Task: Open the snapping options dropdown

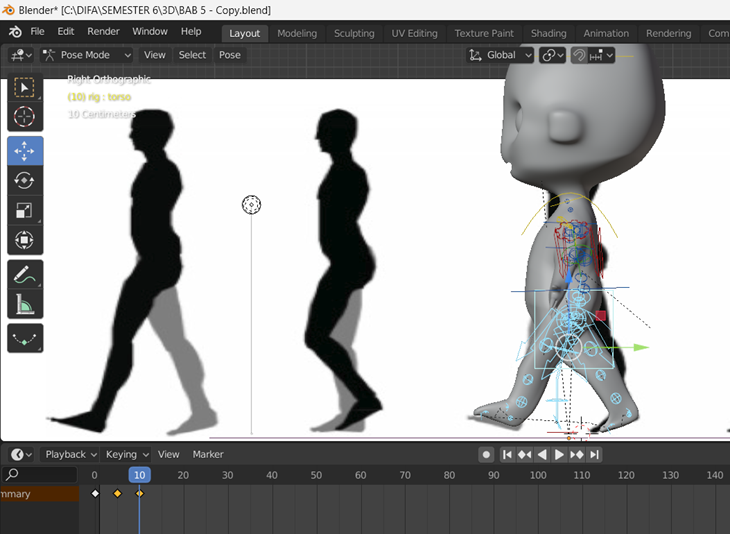Action: click(x=601, y=55)
